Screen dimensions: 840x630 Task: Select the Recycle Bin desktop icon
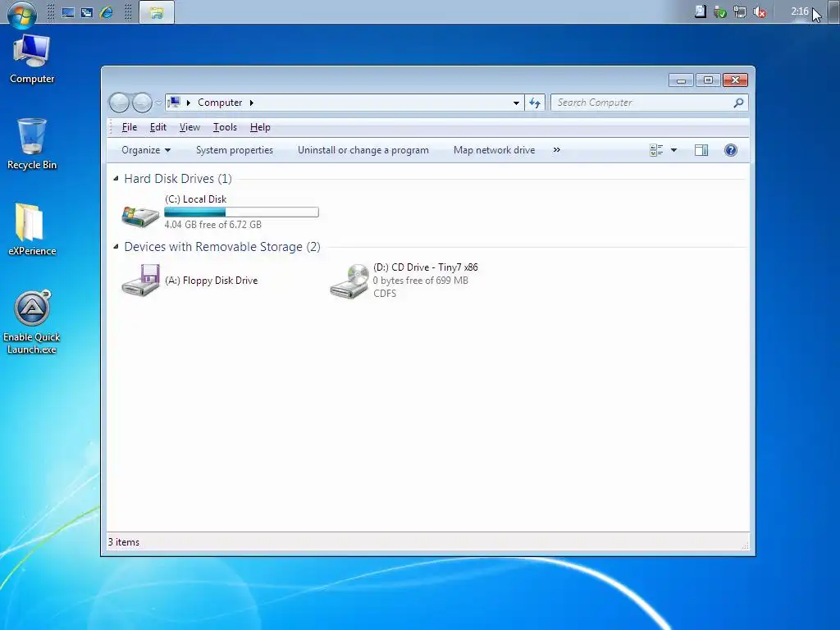[x=32, y=144]
